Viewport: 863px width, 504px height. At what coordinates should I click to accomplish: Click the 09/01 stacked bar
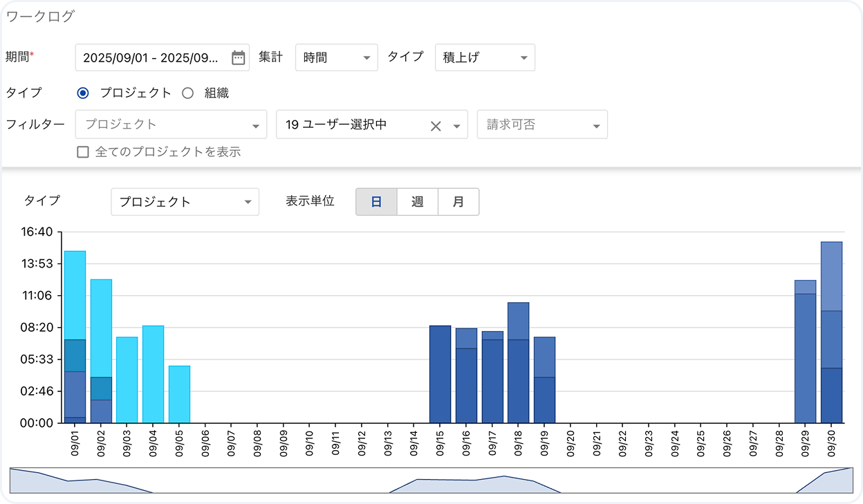coord(75,337)
